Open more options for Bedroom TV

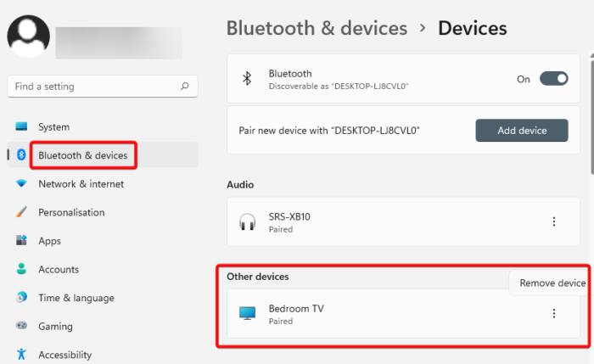pos(554,313)
